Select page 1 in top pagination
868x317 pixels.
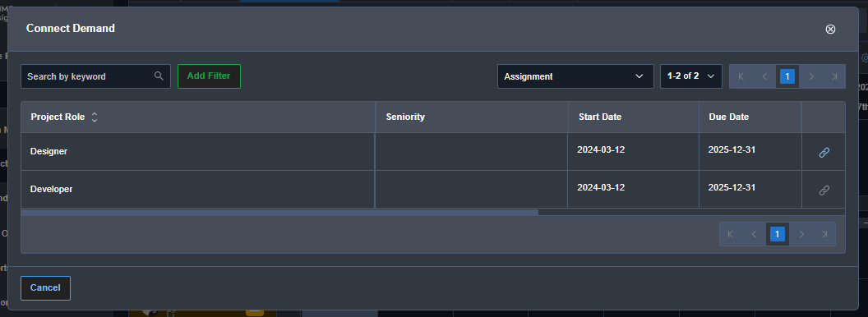pyautogui.click(x=787, y=76)
